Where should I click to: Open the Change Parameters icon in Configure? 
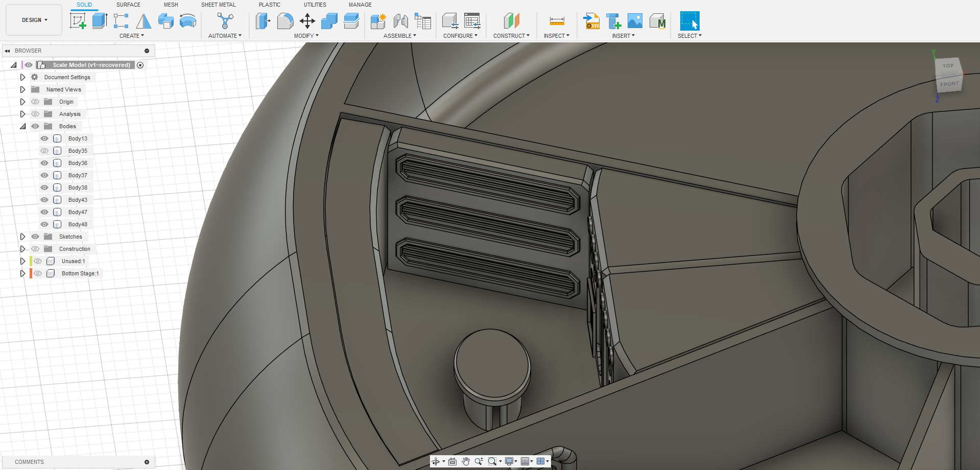pyautogui.click(x=472, y=21)
